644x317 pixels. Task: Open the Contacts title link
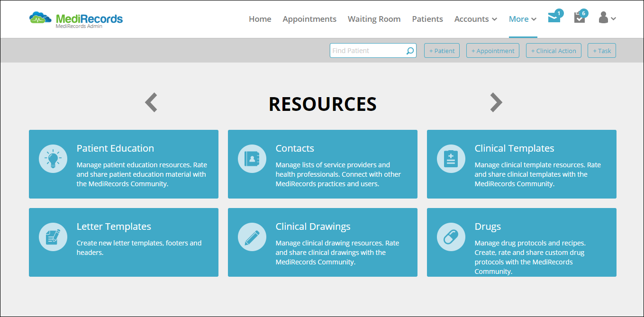(x=295, y=148)
